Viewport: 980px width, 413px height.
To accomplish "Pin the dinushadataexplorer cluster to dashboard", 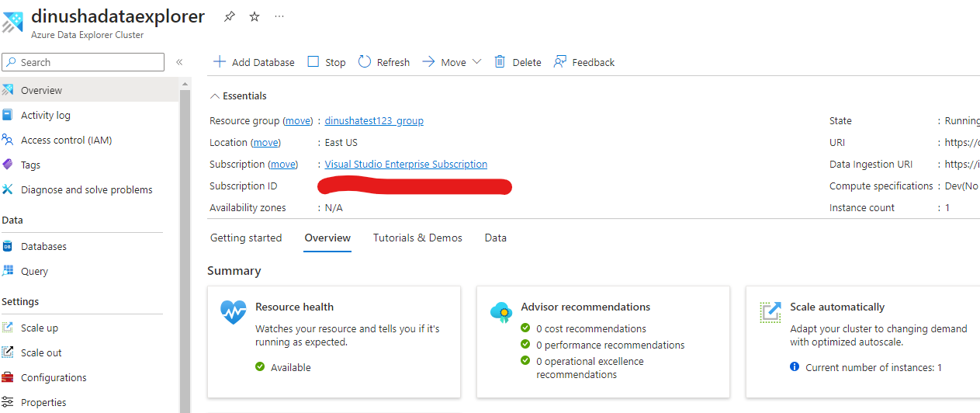I will click(x=229, y=16).
